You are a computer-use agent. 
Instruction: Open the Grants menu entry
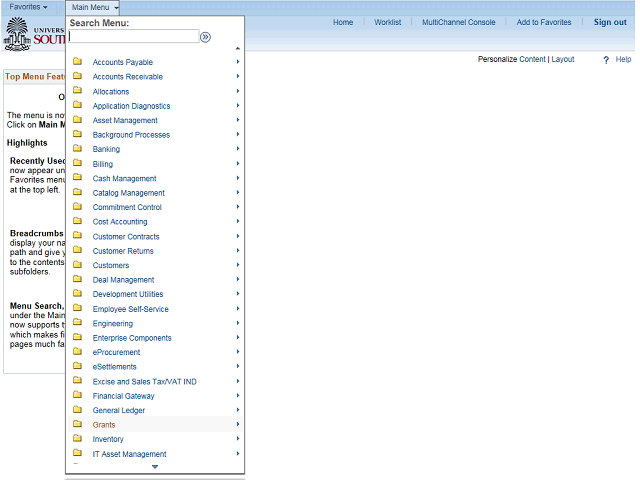(104, 425)
